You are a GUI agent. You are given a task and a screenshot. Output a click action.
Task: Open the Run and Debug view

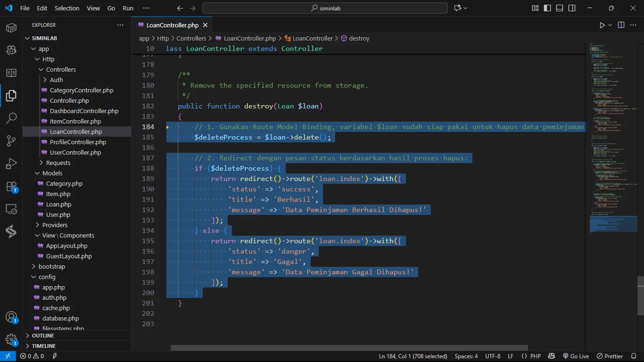coord(11,164)
